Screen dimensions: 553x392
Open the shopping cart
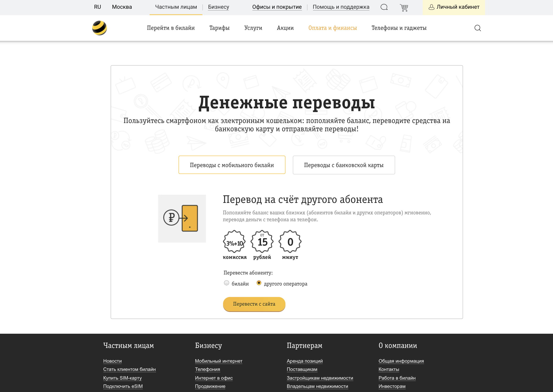[404, 8]
